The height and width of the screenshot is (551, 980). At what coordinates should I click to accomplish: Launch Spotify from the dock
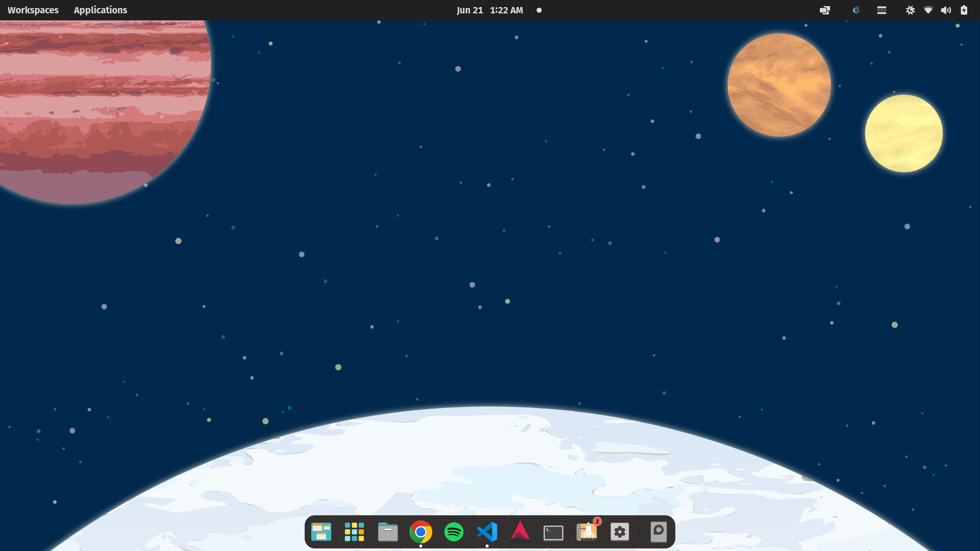[x=454, y=532]
